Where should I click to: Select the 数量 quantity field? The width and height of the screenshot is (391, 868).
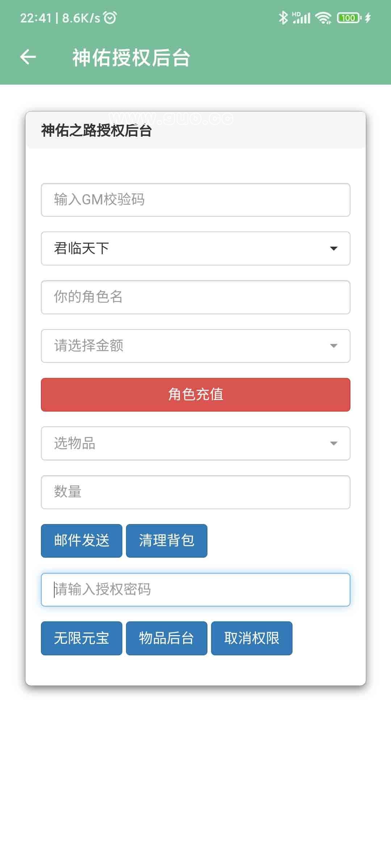(x=195, y=492)
